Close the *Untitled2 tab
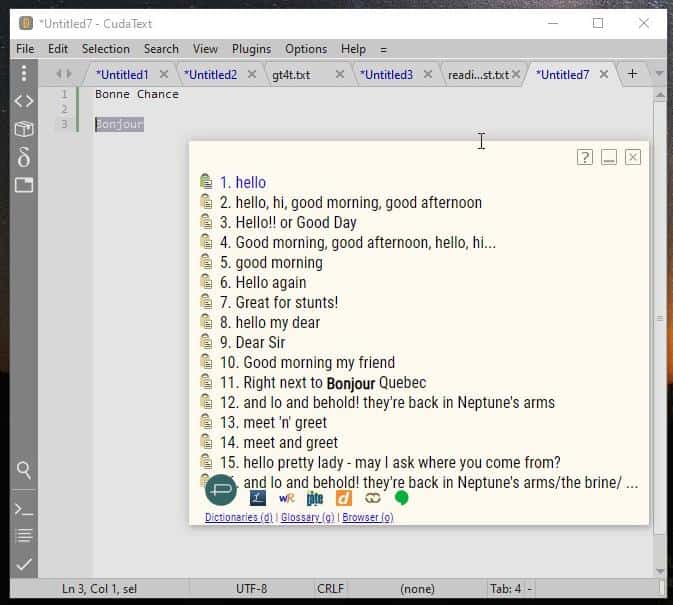The width and height of the screenshot is (673, 605). [x=252, y=75]
